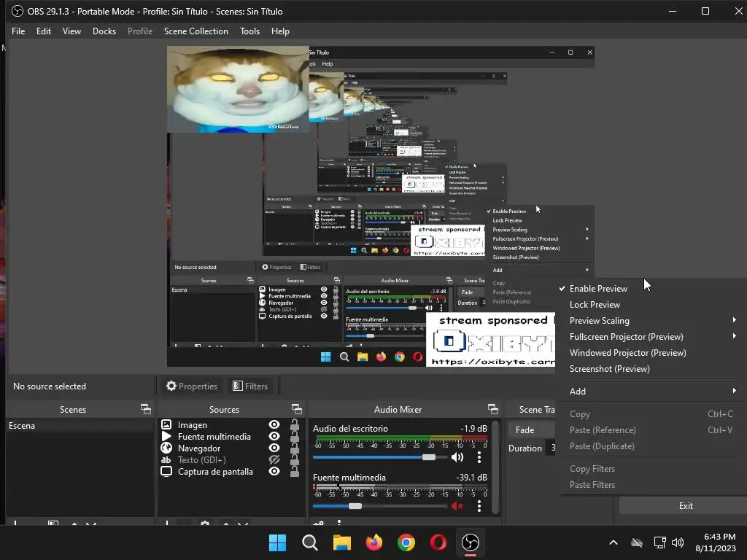Mute Audio del escritorio with speaker icon
Viewport: 747px width, 560px height.
pos(457,457)
